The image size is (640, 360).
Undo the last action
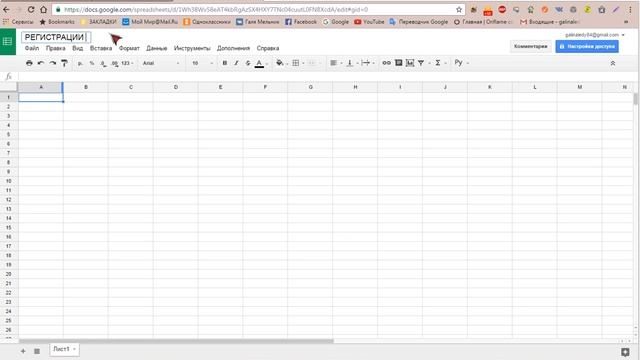point(41,63)
